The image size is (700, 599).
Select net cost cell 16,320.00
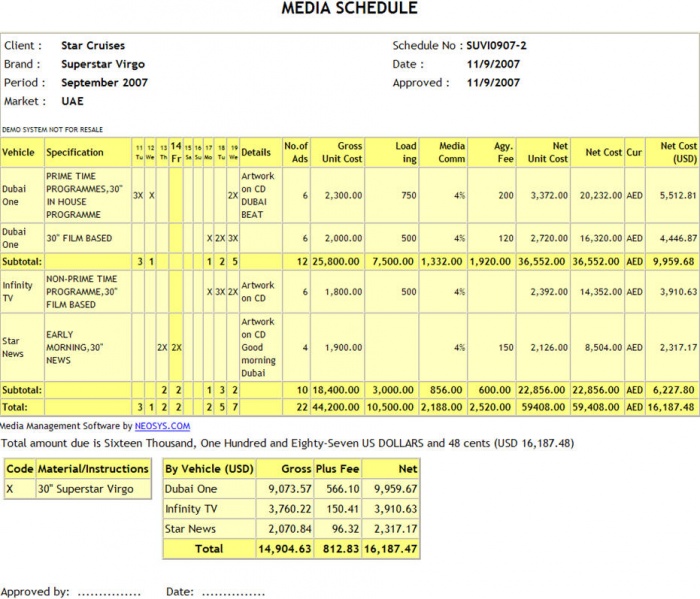pyautogui.click(x=597, y=238)
